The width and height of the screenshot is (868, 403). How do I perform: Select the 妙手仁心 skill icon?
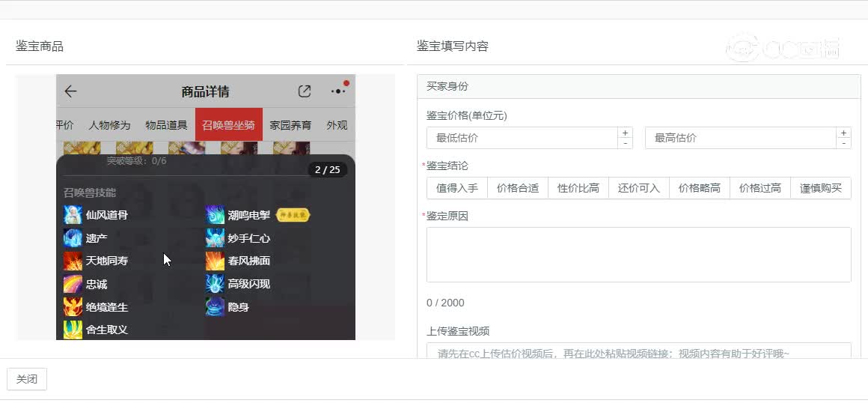[216, 237]
